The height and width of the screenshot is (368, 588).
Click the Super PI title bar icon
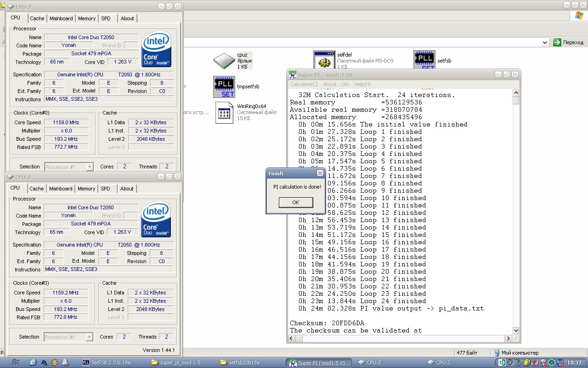click(x=292, y=75)
